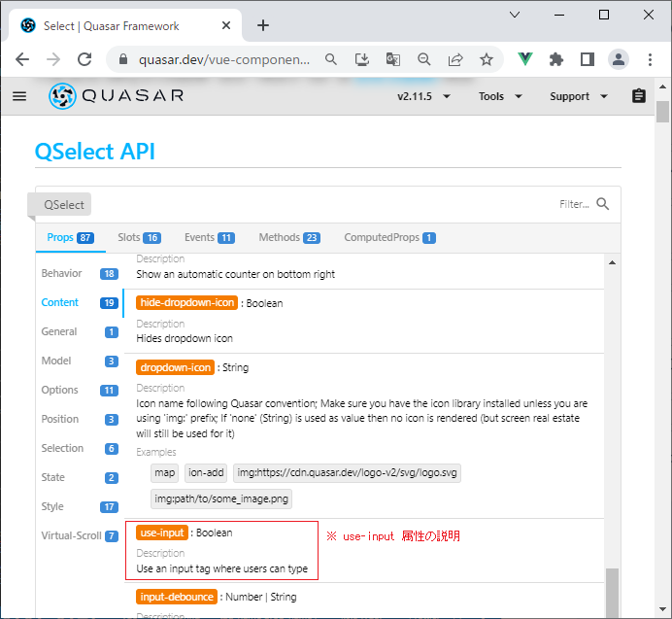
Task: Click the Filter search magnifier icon
Action: pos(603,204)
